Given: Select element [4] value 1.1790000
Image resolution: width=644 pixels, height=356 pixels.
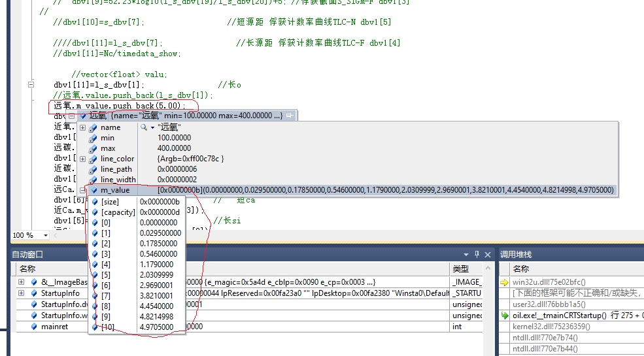Looking at the screenshot, I should click(x=157, y=265).
